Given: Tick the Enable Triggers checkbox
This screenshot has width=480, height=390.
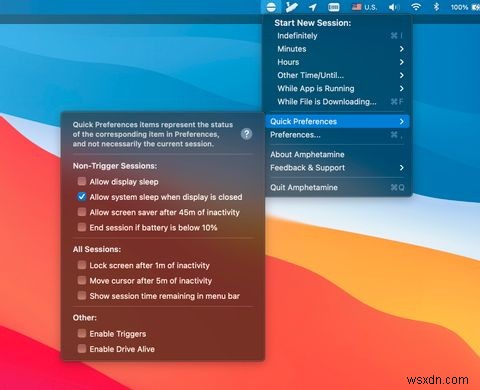Looking at the screenshot, I should pyautogui.click(x=82, y=333).
